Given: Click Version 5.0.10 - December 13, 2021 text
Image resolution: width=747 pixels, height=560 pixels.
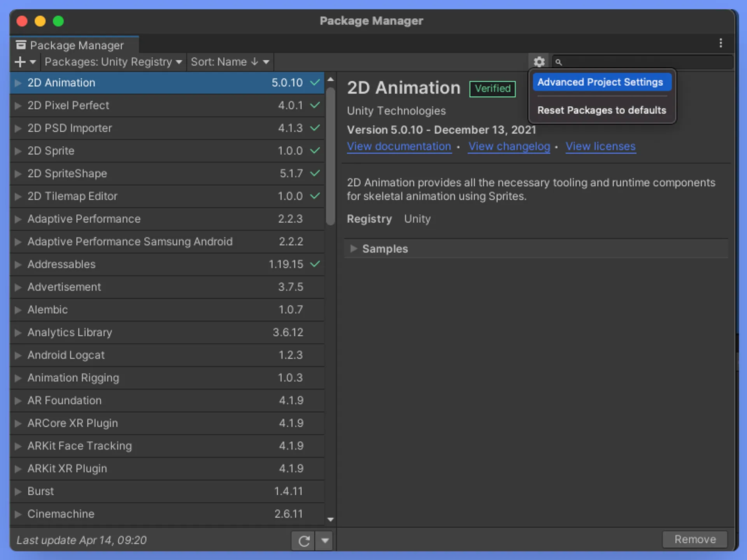Looking at the screenshot, I should coord(441,130).
